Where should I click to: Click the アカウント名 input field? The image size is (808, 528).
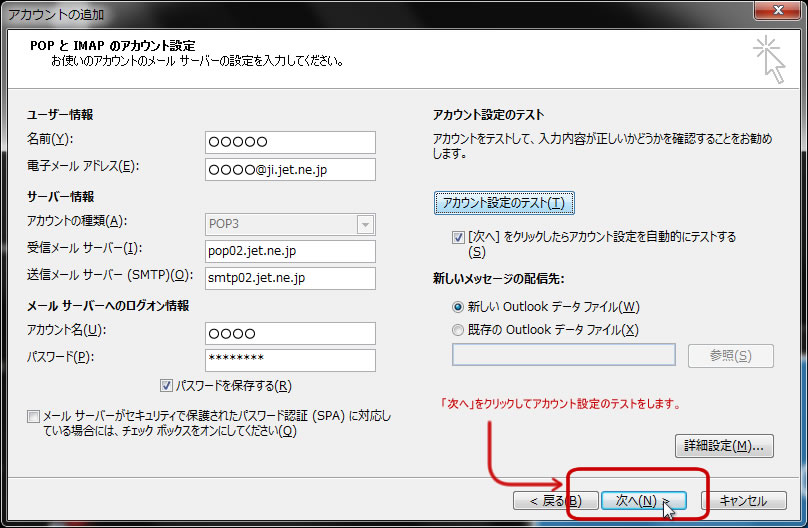pyautogui.click(x=289, y=333)
